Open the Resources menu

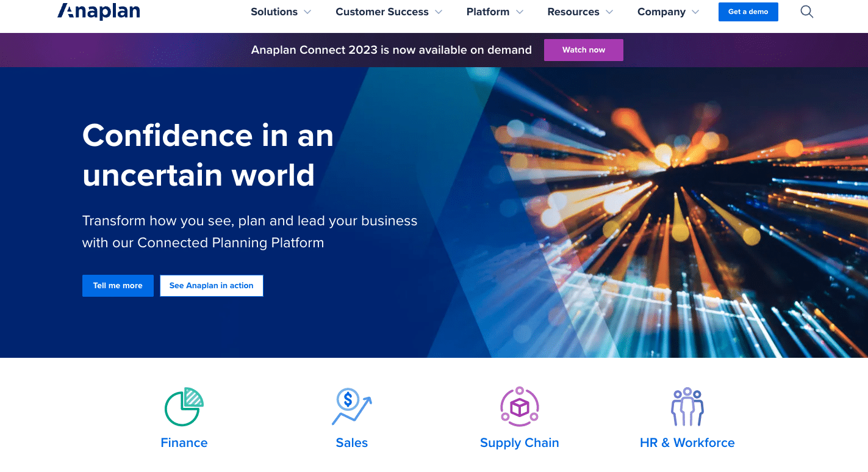pyautogui.click(x=573, y=12)
